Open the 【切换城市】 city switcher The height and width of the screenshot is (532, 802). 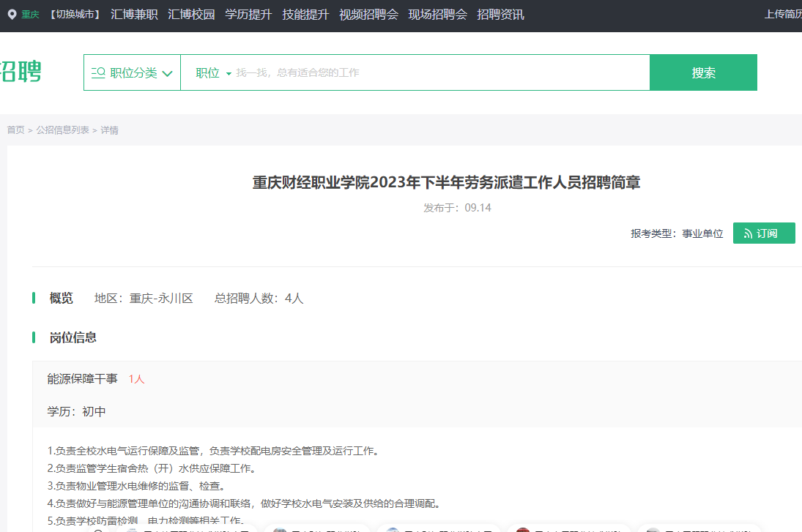(75, 15)
